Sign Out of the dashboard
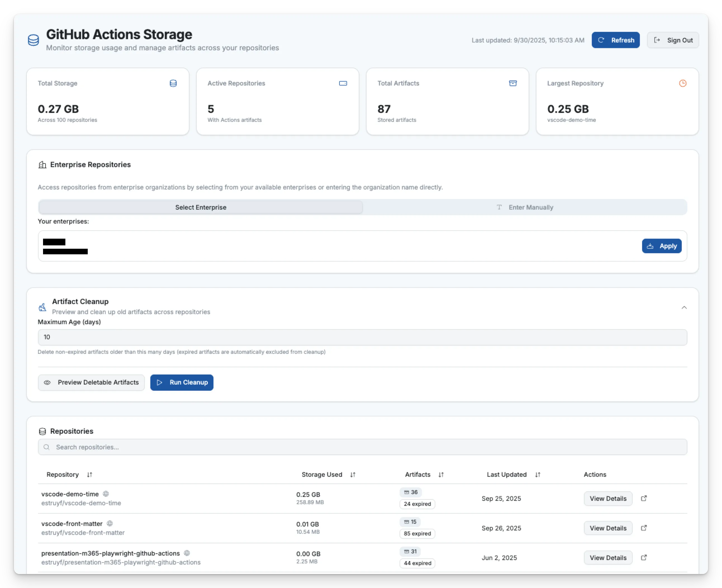This screenshot has width=722, height=588. point(673,40)
